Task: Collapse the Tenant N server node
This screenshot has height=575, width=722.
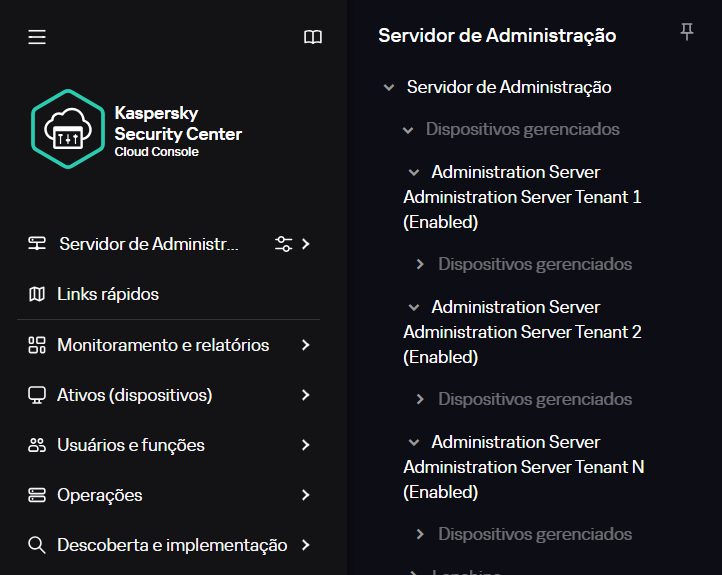Action: click(414, 442)
